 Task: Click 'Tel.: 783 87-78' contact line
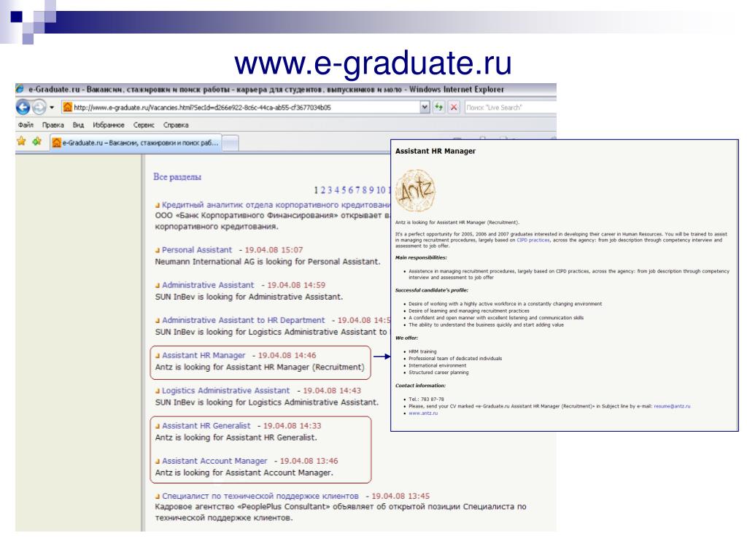[x=426, y=399]
